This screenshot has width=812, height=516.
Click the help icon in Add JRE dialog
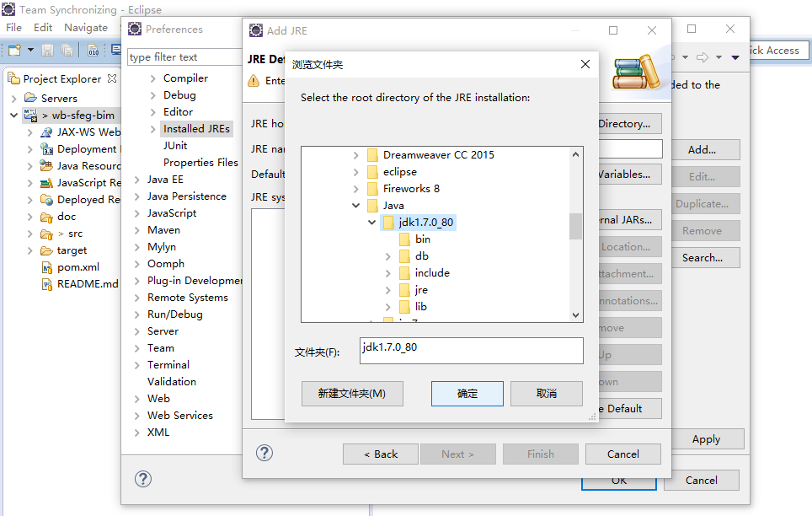264,453
